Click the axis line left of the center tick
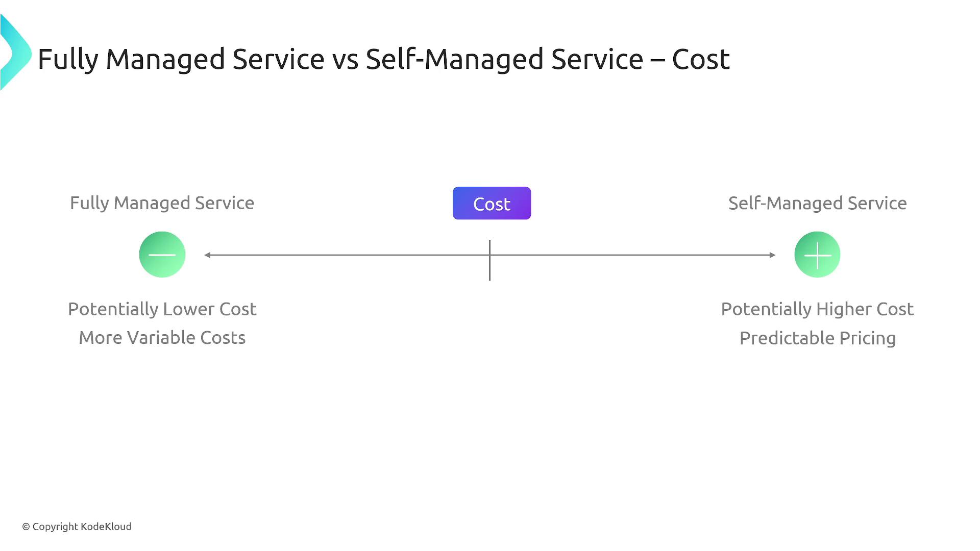 (x=347, y=255)
